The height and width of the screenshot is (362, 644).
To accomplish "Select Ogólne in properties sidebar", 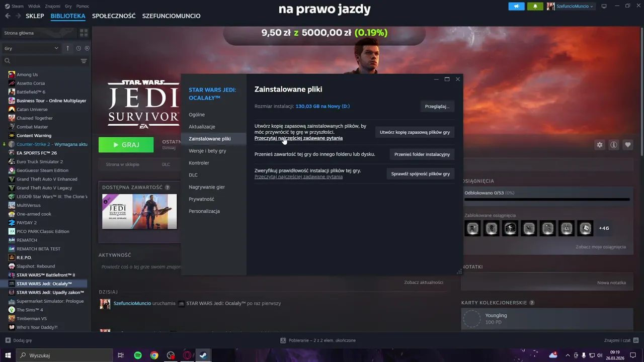I will [x=197, y=115].
